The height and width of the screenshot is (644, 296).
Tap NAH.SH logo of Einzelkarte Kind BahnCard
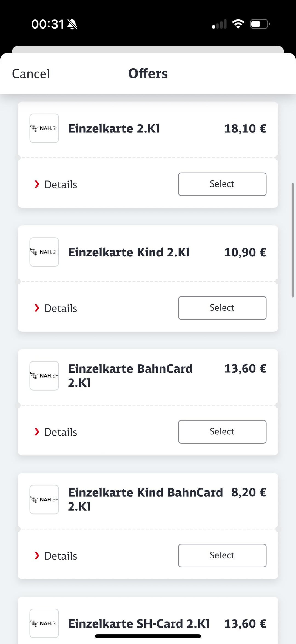coord(44,499)
